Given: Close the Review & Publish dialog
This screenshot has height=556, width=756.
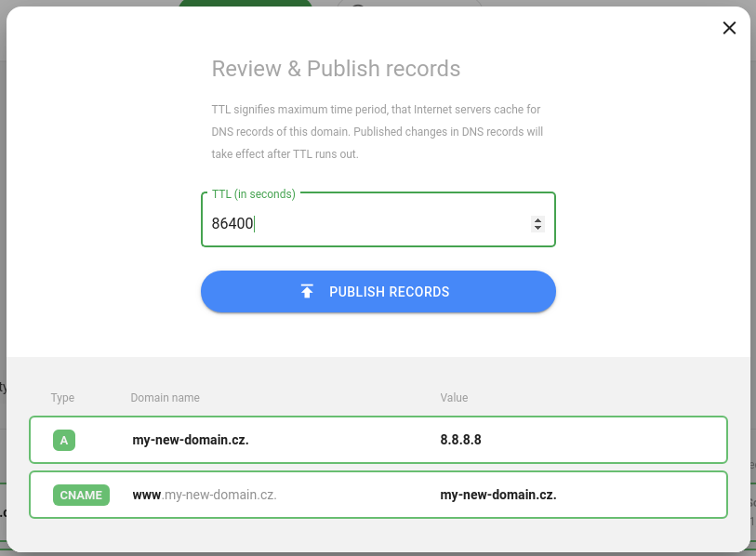Looking at the screenshot, I should point(729,28).
